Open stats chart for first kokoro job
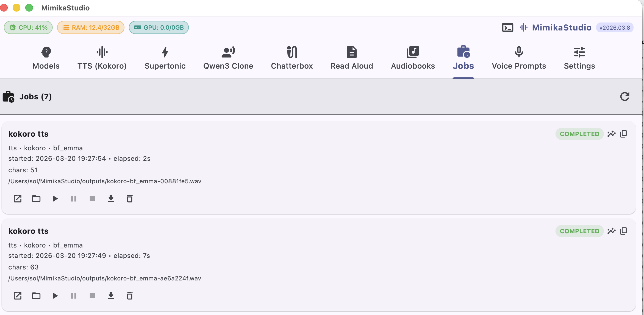The height and width of the screenshot is (315, 644). coord(611,134)
